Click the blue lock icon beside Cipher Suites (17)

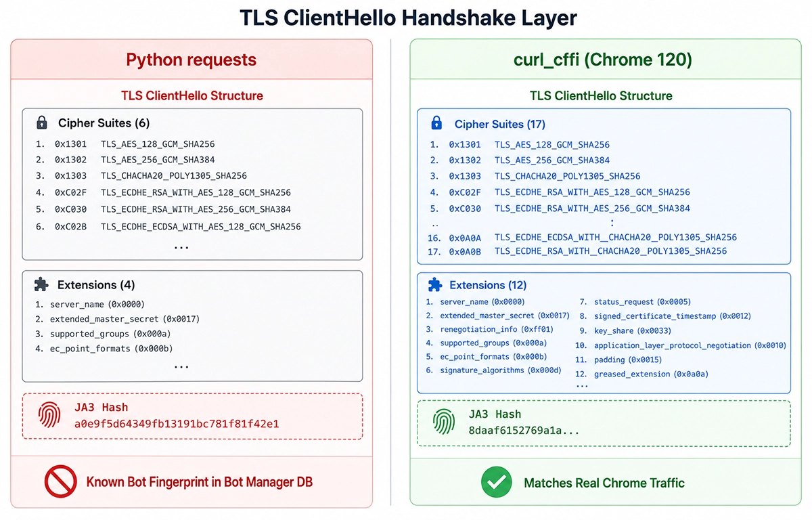(x=437, y=123)
